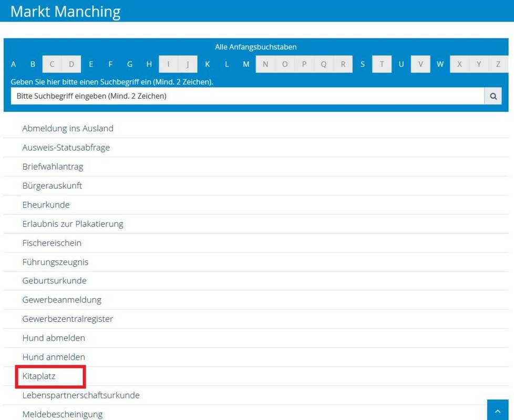Select 'Alle Anfangsbuchstaben' filter
Image resolution: width=514 pixels, height=420 pixels.
(256, 47)
